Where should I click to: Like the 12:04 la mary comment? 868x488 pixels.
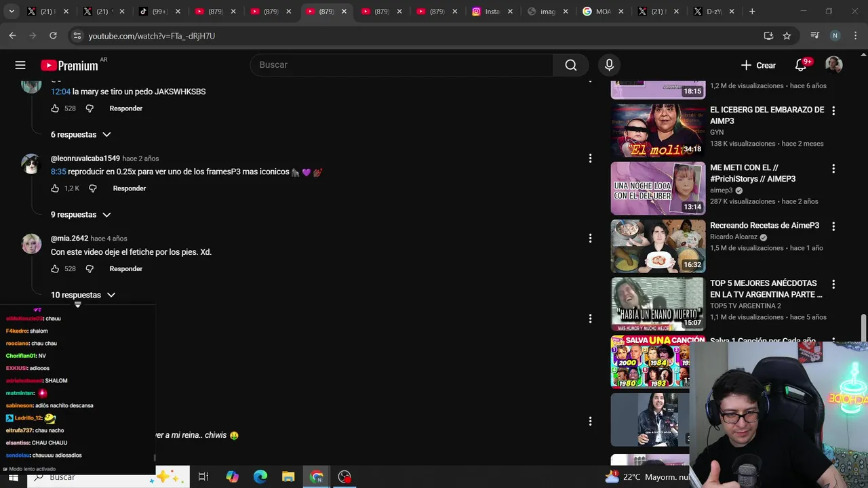(x=55, y=108)
